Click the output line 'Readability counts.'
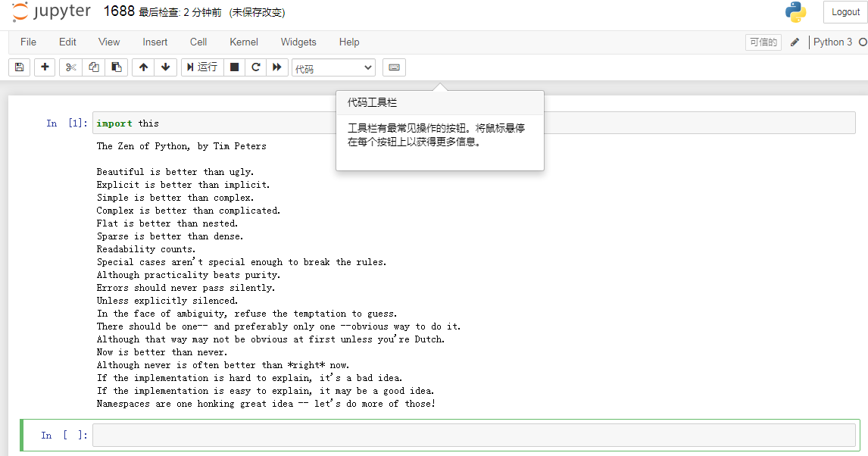The width and height of the screenshot is (868, 456). coord(146,249)
